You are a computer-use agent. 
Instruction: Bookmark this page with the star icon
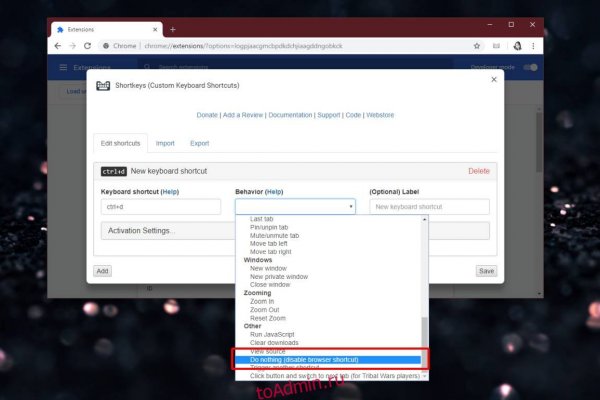point(477,45)
